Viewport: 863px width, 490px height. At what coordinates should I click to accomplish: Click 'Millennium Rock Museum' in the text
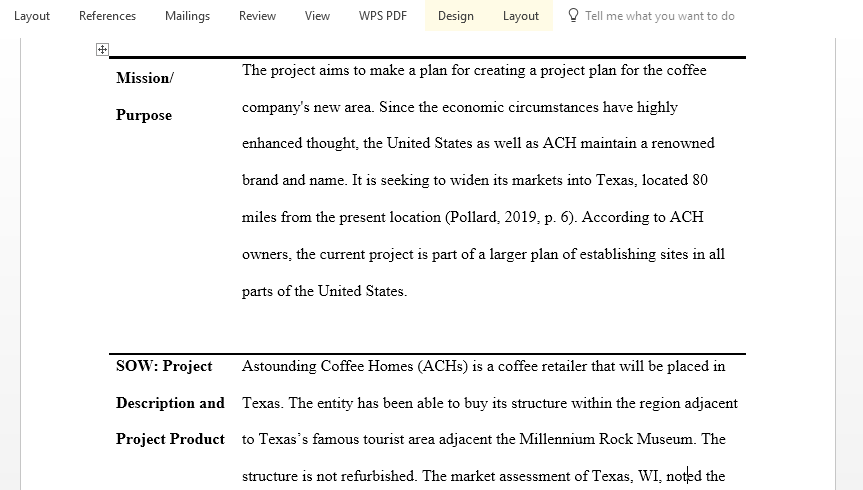pos(606,439)
